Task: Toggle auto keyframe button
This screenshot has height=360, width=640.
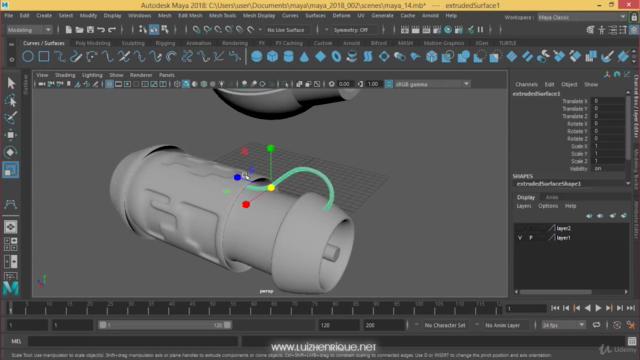Action: (x=617, y=325)
